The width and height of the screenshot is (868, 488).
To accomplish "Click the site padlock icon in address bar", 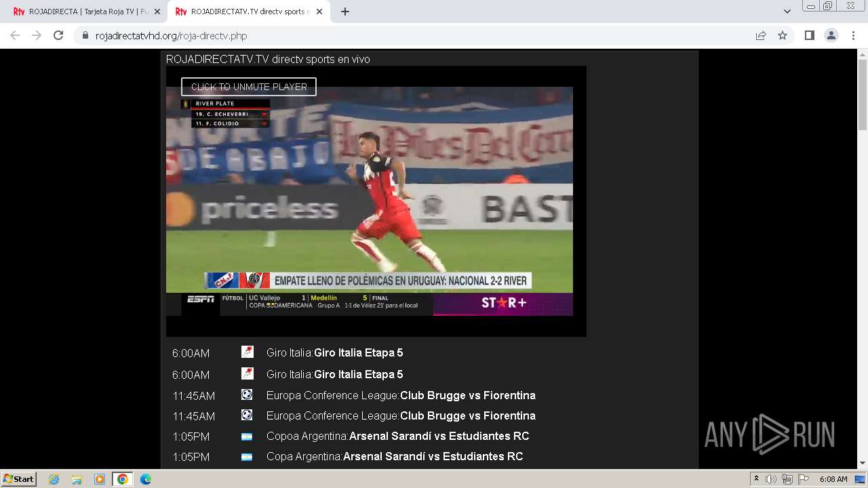I will 85,36.
